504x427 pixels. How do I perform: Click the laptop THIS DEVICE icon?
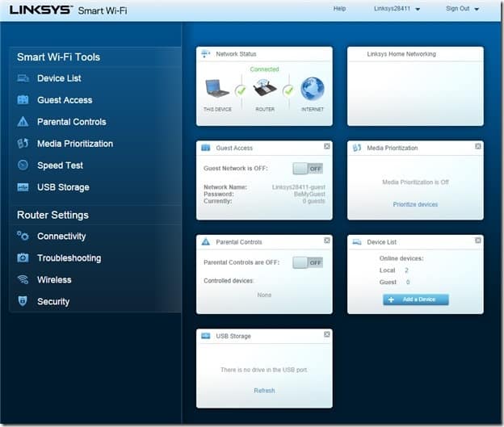217,88
